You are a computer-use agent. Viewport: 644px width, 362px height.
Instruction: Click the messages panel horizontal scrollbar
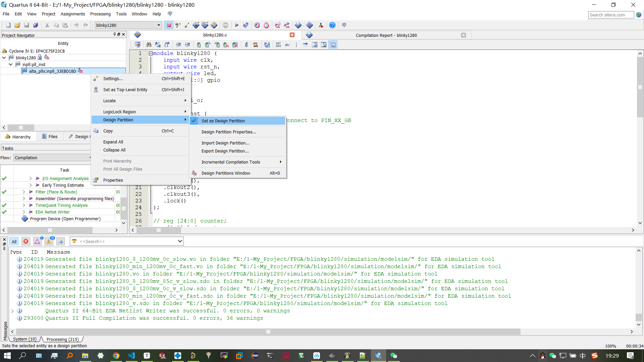tap(268, 331)
